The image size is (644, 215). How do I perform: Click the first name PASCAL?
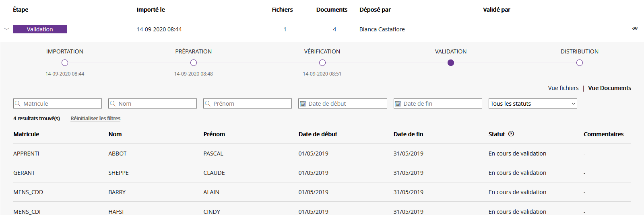pos(213,154)
